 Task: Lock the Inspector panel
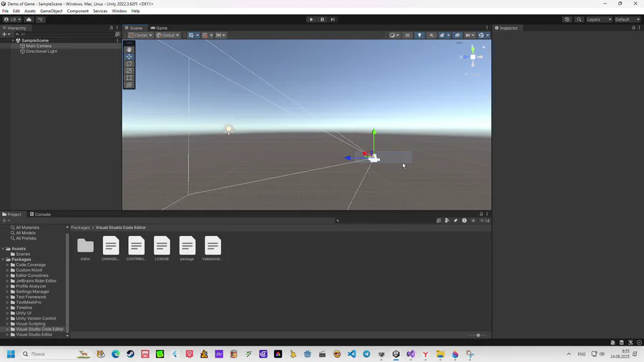633,27
